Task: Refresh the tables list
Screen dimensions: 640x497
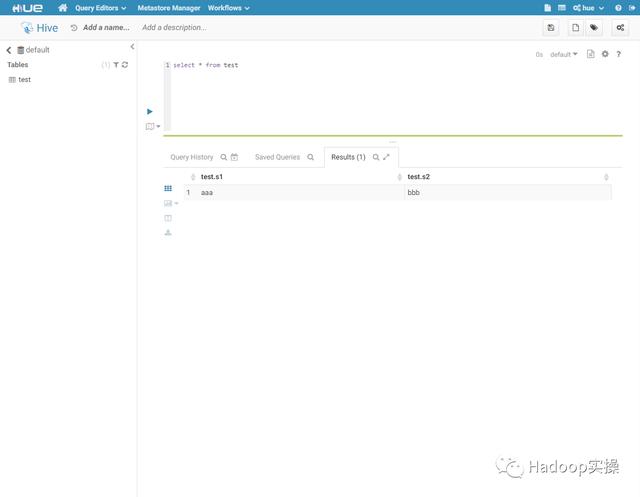Action: (x=125, y=64)
